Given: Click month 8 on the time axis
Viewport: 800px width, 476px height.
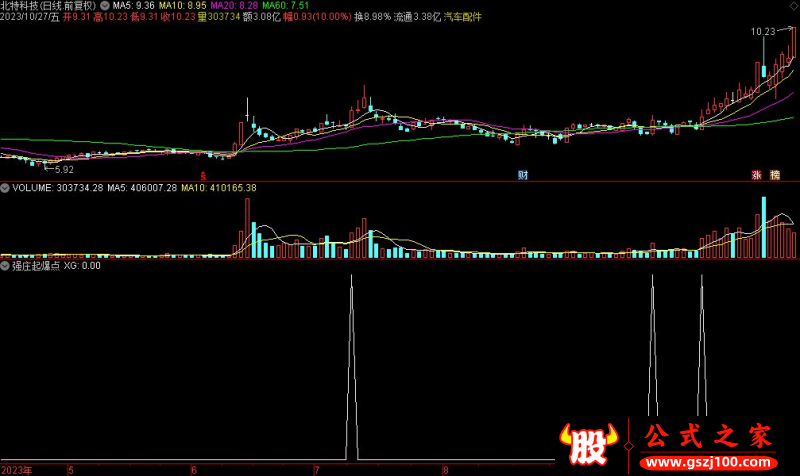Looking at the screenshot, I should (445, 470).
